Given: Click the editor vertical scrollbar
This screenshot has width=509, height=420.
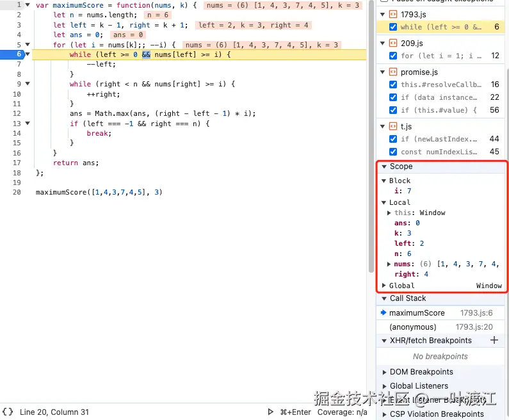Looking at the screenshot, I should 371,136.
